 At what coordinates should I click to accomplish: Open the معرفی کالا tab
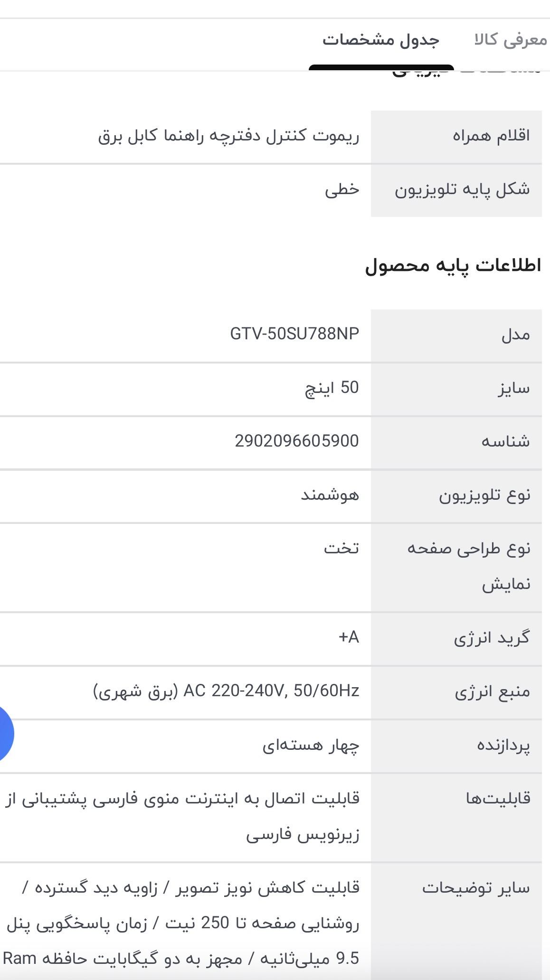click(510, 40)
